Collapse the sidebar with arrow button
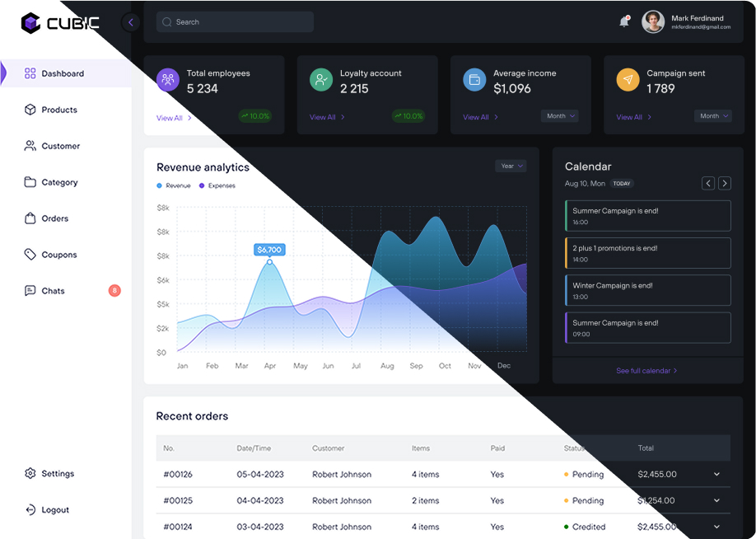 click(130, 22)
